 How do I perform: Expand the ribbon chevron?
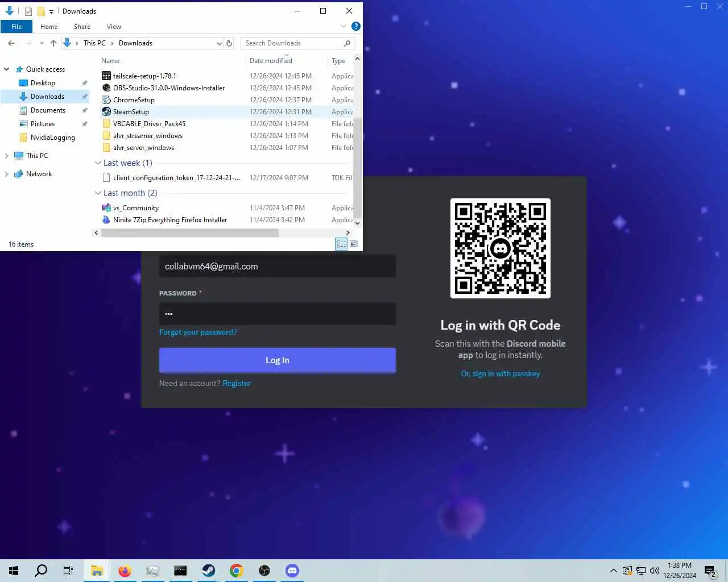[x=344, y=26]
